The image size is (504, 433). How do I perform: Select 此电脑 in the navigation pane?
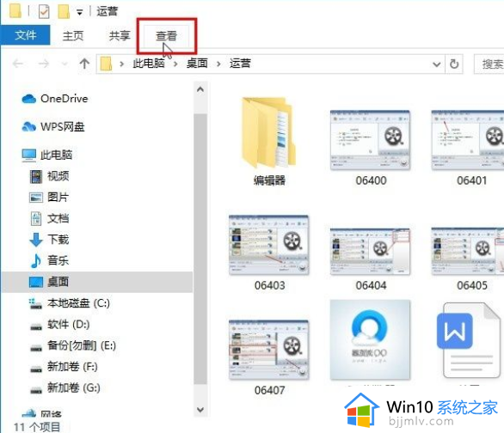(56, 155)
